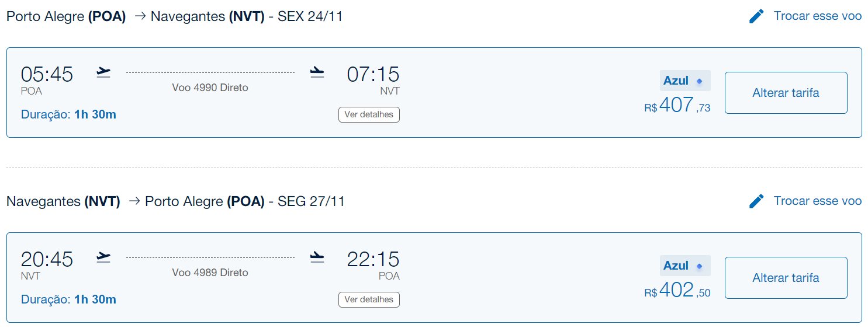Click landing plane icon beside 22:15
The image size is (868, 328).
pyautogui.click(x=317, y=257)
